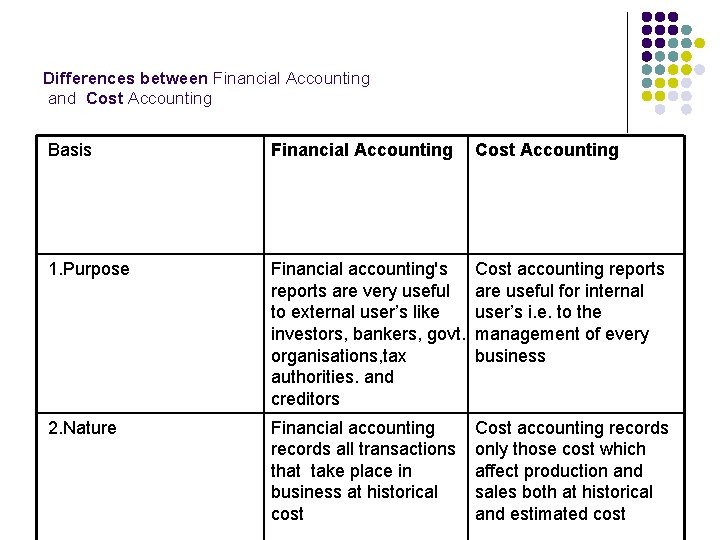This screenshot has width=720, height=540.
Task: Click "Differences" at the start of the title
Action: click(89, 78)
